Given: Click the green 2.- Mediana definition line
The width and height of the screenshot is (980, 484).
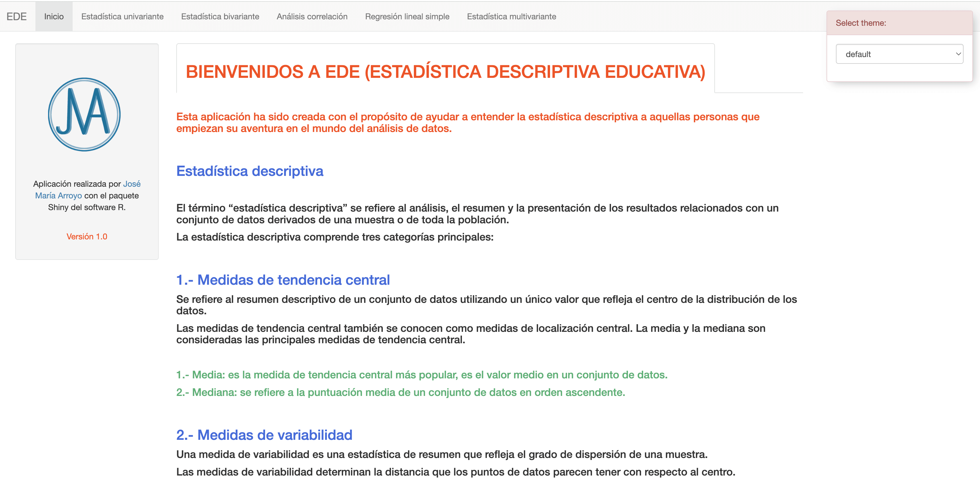Looking at the screenshot, I should click(401, 392).
